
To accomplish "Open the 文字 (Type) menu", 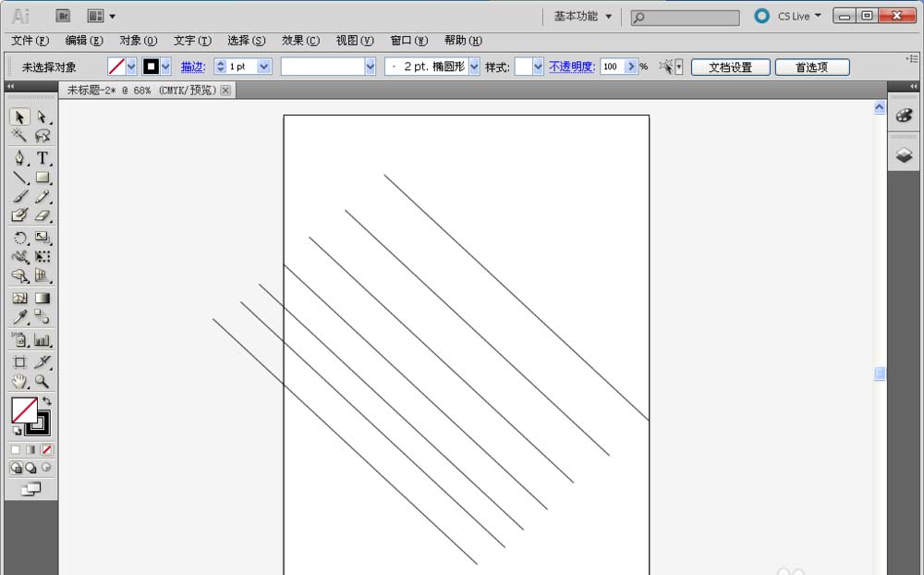I will [192, 41].
